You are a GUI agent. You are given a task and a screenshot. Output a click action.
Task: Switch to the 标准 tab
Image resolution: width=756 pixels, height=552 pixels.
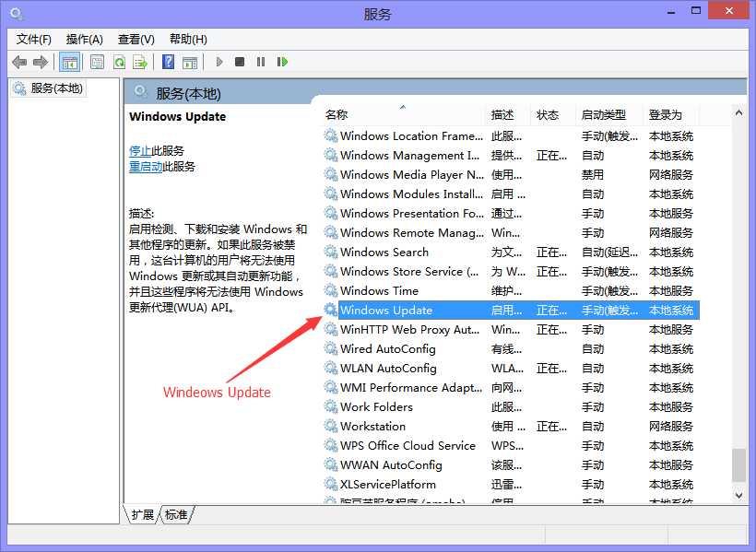coord(175,514)
